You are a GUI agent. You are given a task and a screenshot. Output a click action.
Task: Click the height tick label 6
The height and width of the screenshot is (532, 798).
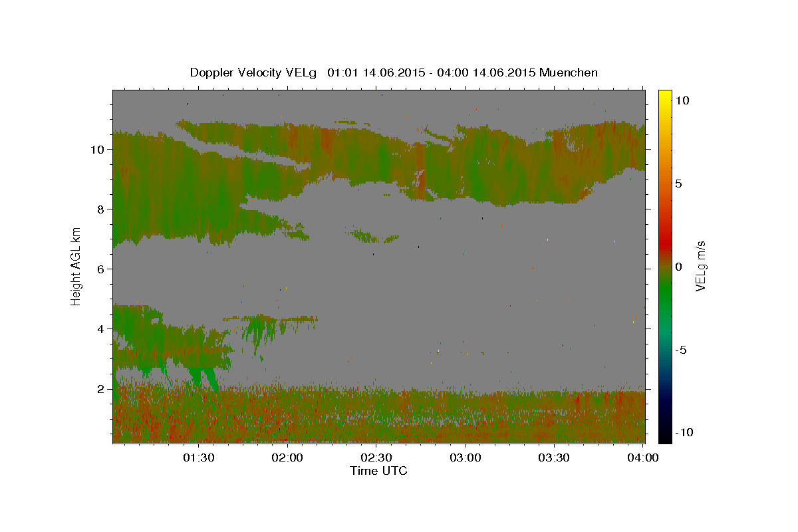click(x=102, y=269)
